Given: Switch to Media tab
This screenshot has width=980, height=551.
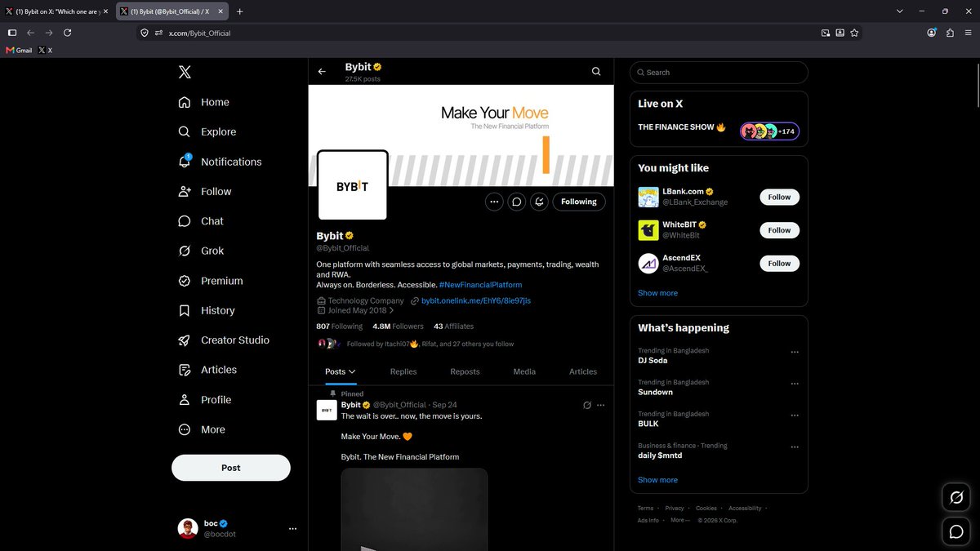Looking at the screenshot, I should click(524, 371).
